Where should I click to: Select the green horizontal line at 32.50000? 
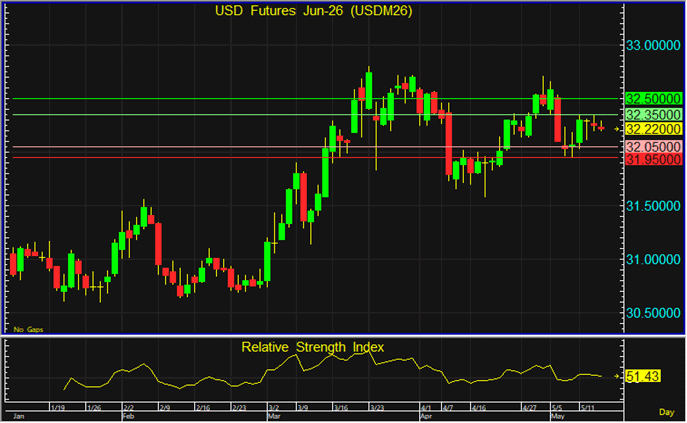click(x=315, y=99)
